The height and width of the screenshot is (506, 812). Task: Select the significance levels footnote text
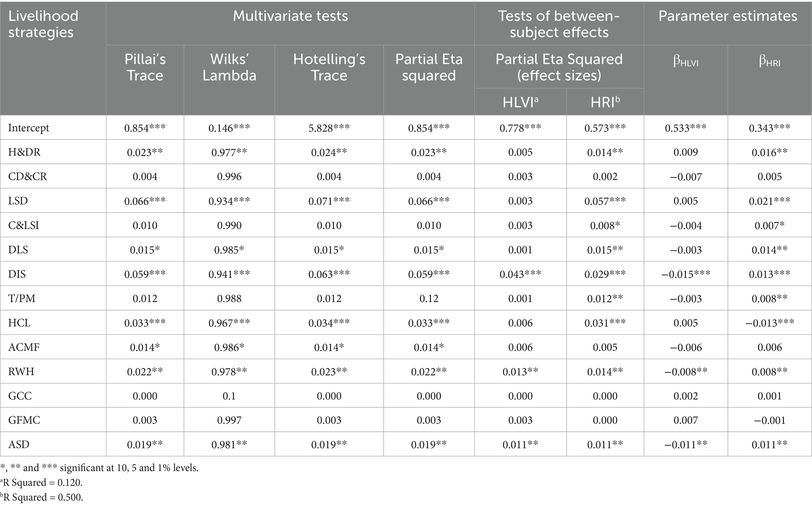click(100, 468)
